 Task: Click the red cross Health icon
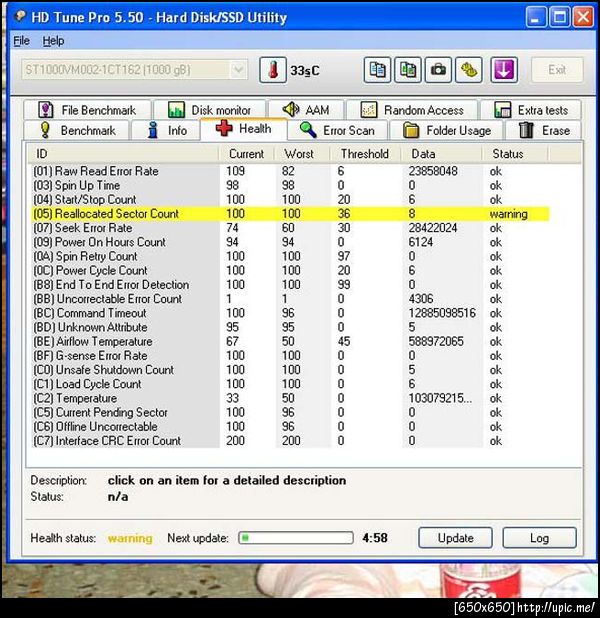coord(224,128)
